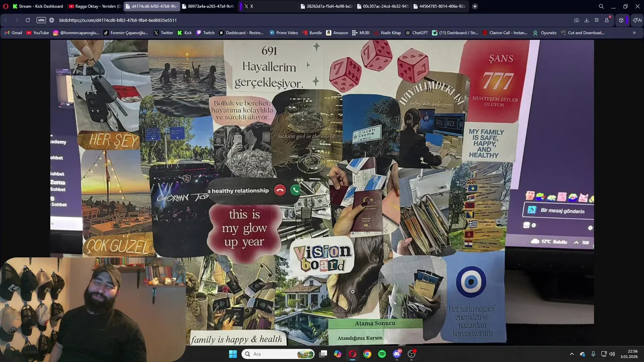
Task: Toggle the VPN badge
Action: [x=41, y=20]
